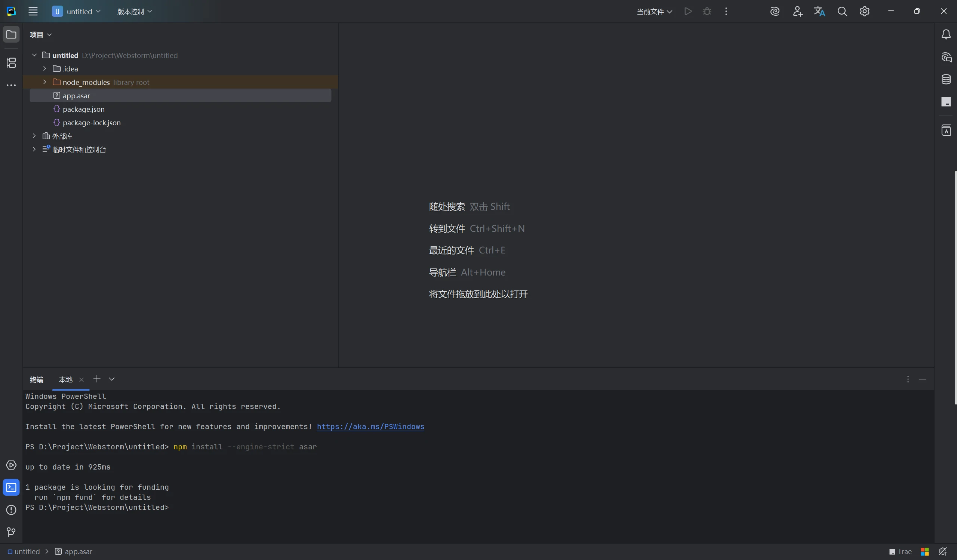
Task: Expand the node_modules folder
Action: 44,82
